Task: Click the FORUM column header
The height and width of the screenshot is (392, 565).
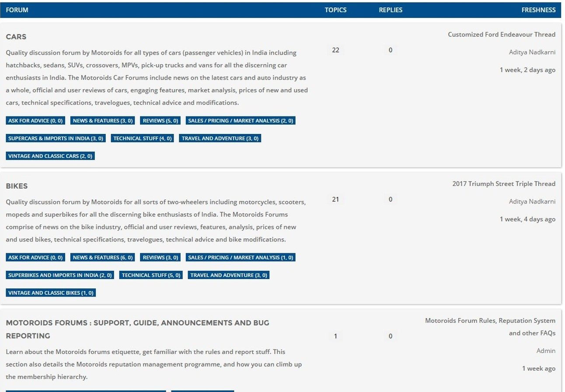Action: pos(17,10)
